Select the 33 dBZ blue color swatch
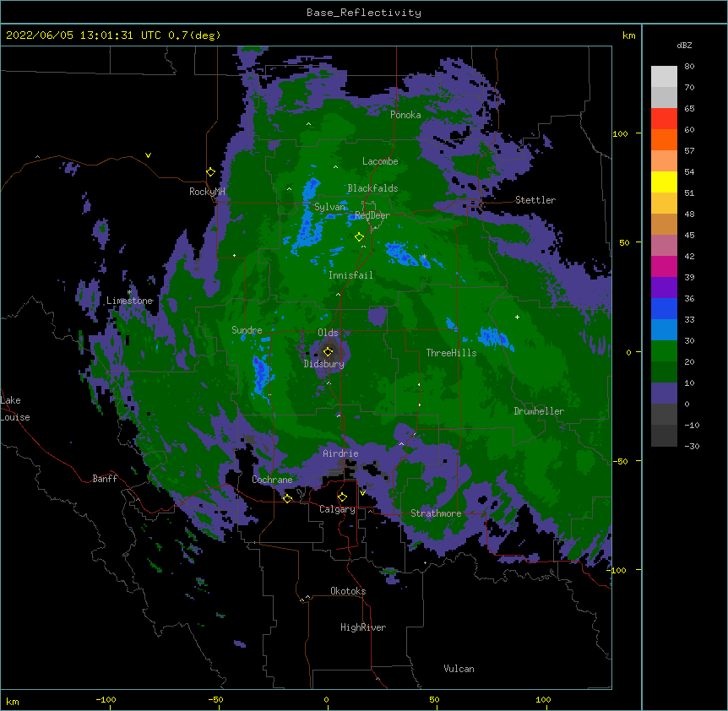This screenshot has width=728, height=711. coord(664,329)
